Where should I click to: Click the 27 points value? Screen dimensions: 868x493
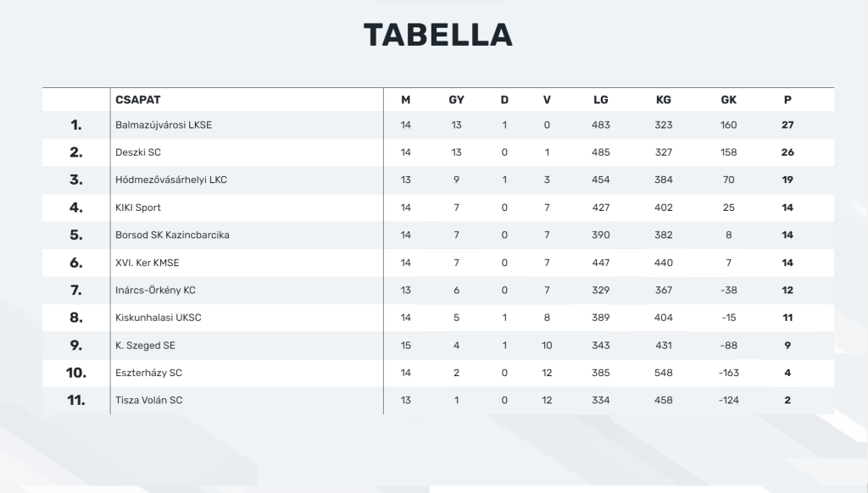click(787, 125)
